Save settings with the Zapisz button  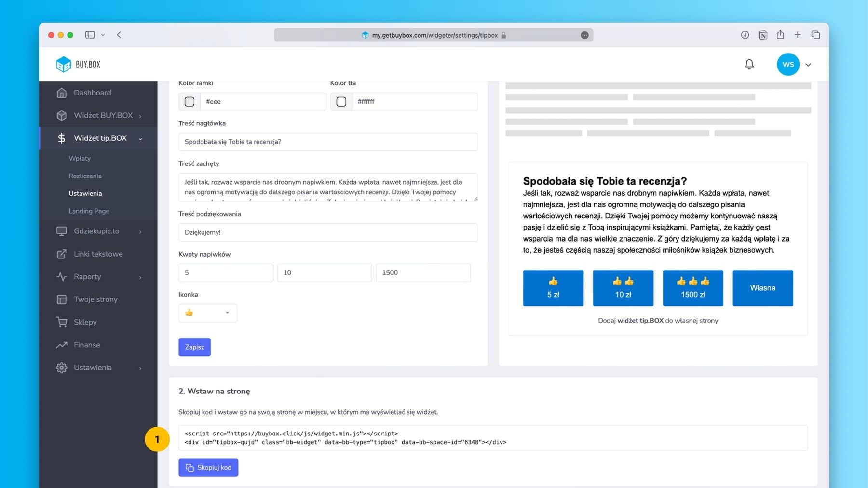194,347
